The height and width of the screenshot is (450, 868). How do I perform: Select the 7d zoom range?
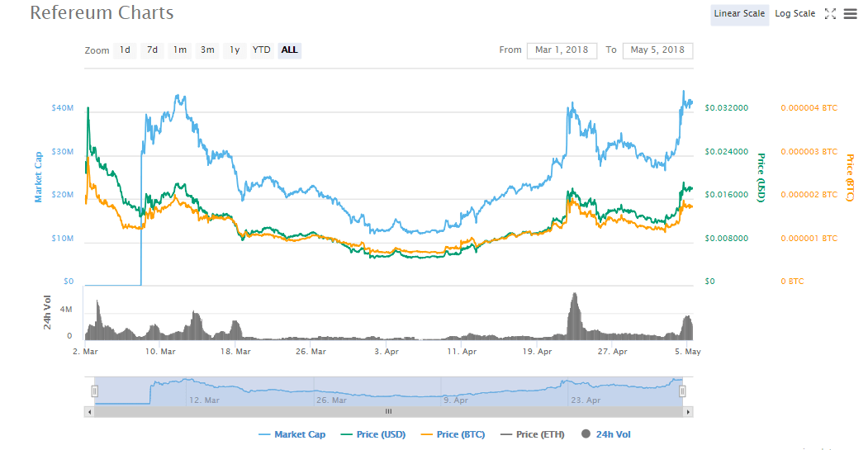[152, 50]
